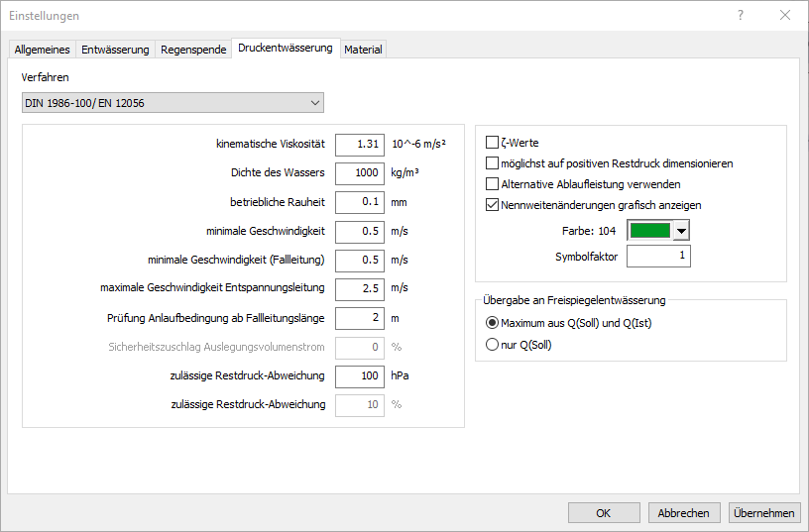Screen dimensions: 809x532
Task: Click the Einstellungen window title
Action: click(x=45, y=16)
